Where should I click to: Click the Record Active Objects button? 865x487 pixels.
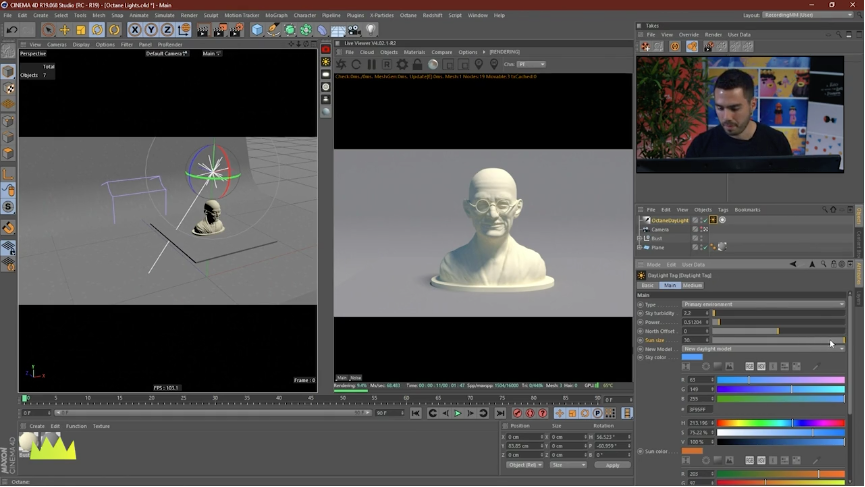click(517, 413)
